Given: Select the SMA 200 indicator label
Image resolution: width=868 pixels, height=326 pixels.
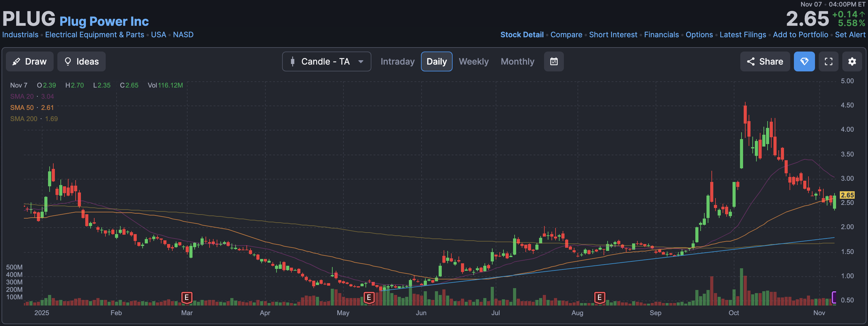Looking at the screenshot, I should click(24, 119).
